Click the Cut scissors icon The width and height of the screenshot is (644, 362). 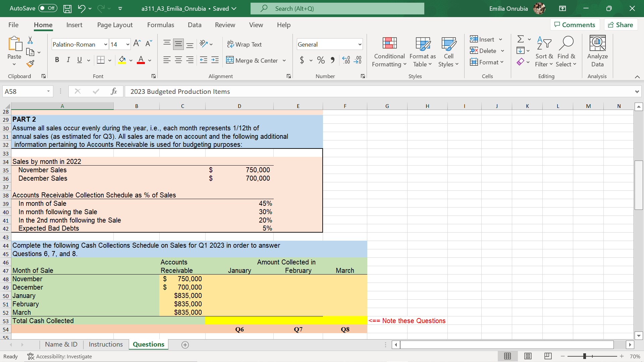[x=30, y=40]
